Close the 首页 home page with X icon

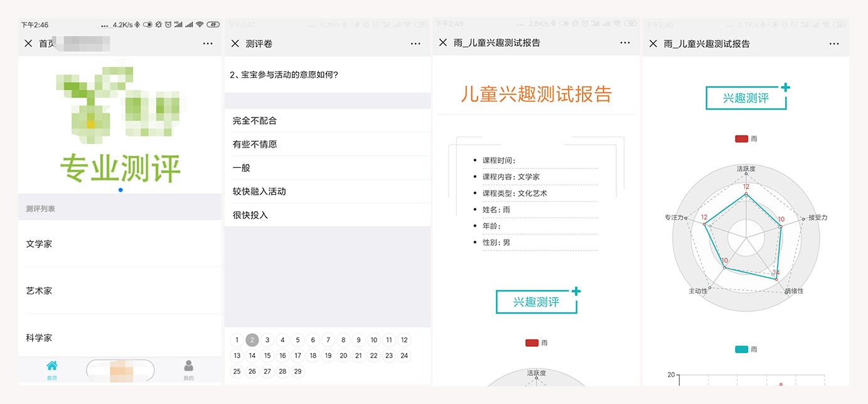click(x=28, y=43)
